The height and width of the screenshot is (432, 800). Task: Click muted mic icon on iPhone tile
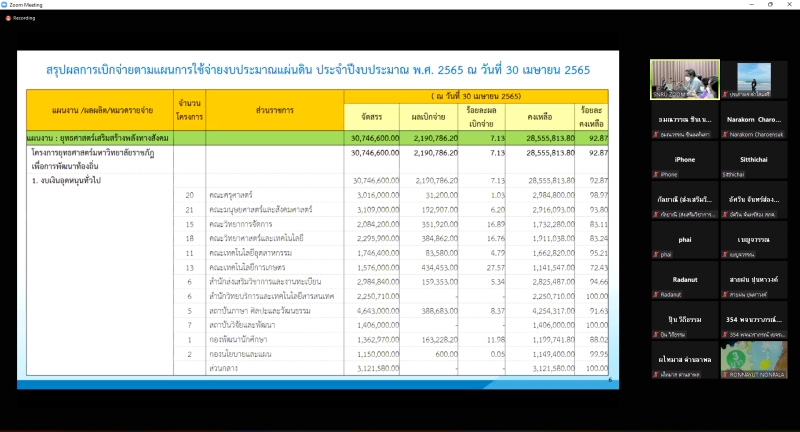(657, 174)
